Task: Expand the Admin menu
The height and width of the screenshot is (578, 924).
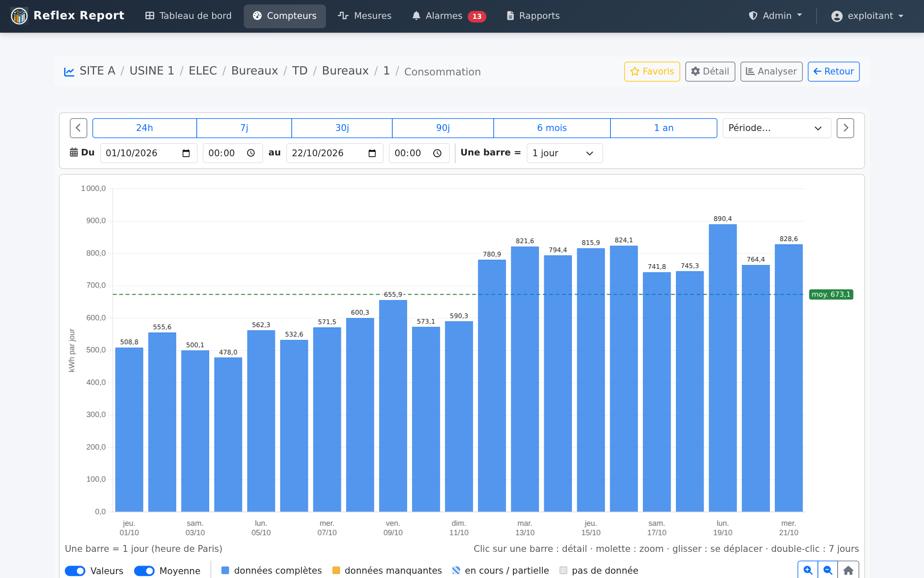Action: [x=776, y=16]
